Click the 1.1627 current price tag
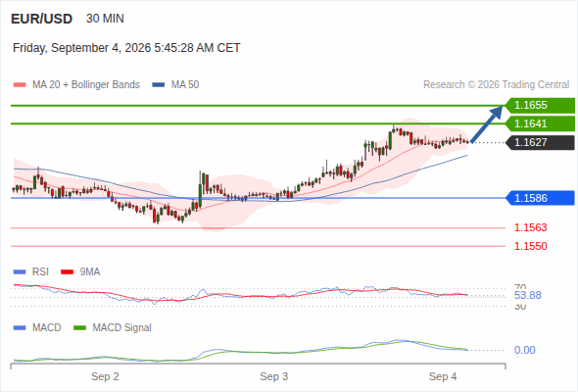This screenshot has width=578, height=392. point(540,142)
